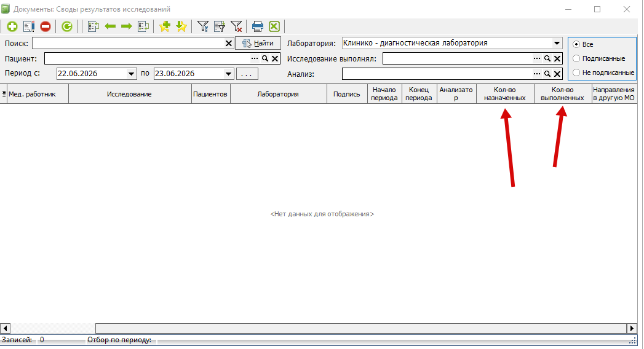Maximize the Документы window
The image size is (644, 349).
(x=597, y=9)
